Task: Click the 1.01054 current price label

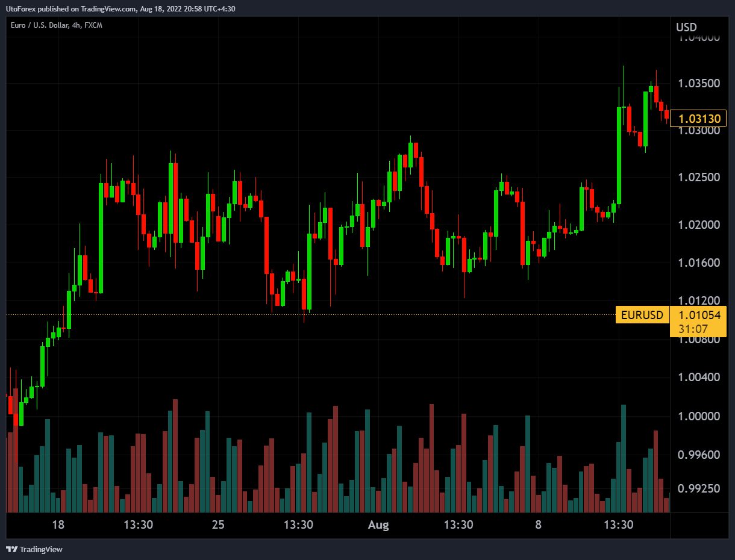Action: (699, 315)
